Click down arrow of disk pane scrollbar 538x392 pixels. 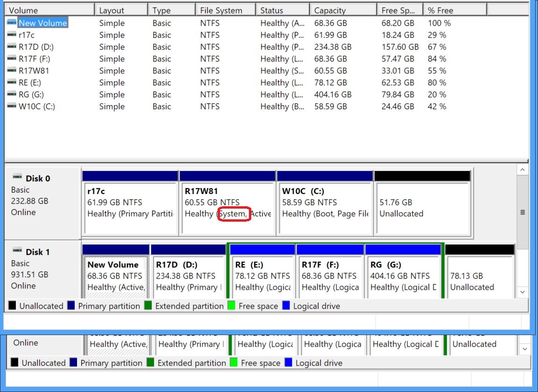[x=522, y=292]
